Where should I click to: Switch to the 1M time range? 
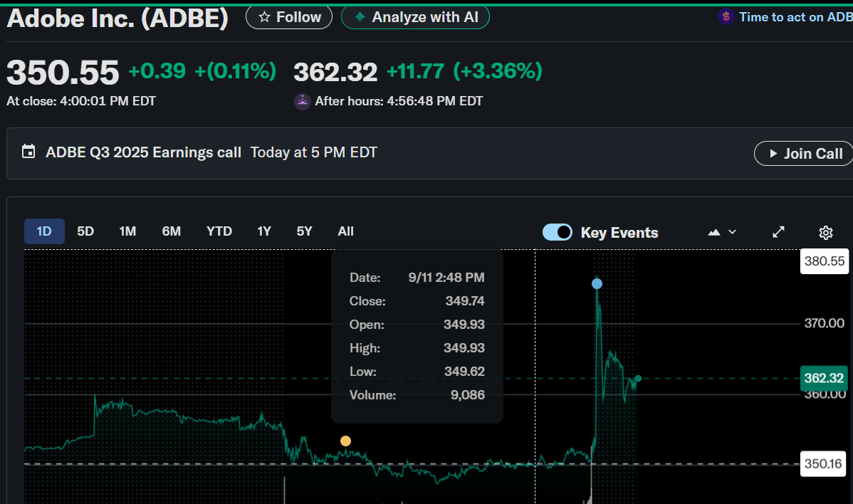click(x=127, y=231)
